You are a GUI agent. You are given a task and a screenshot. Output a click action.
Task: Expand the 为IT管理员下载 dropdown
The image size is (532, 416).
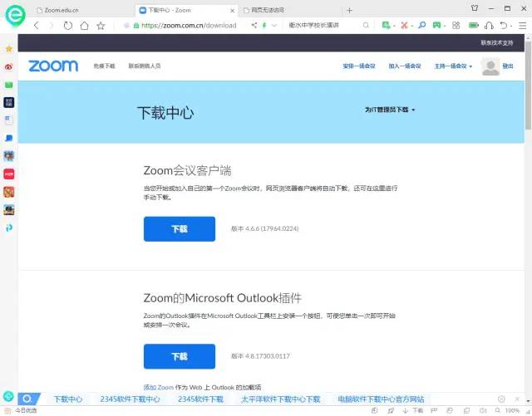[389, 110]
